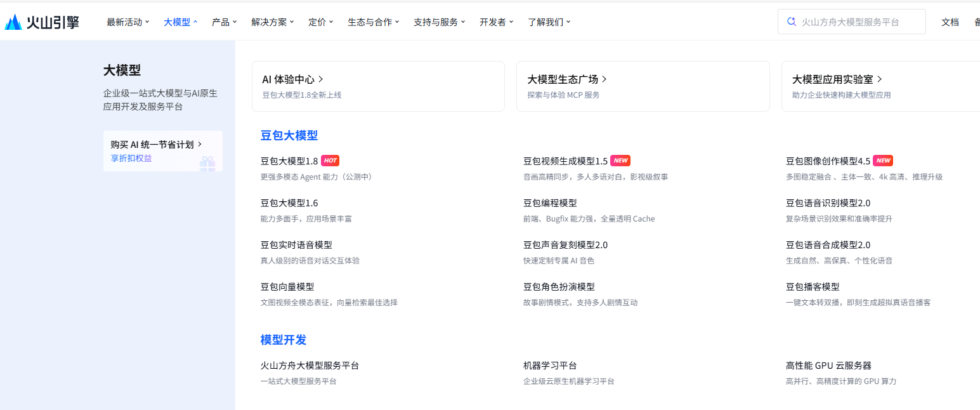Open the 解决方案 dropdown
Screen dimensions: 980x410
(x=273, y=22)
